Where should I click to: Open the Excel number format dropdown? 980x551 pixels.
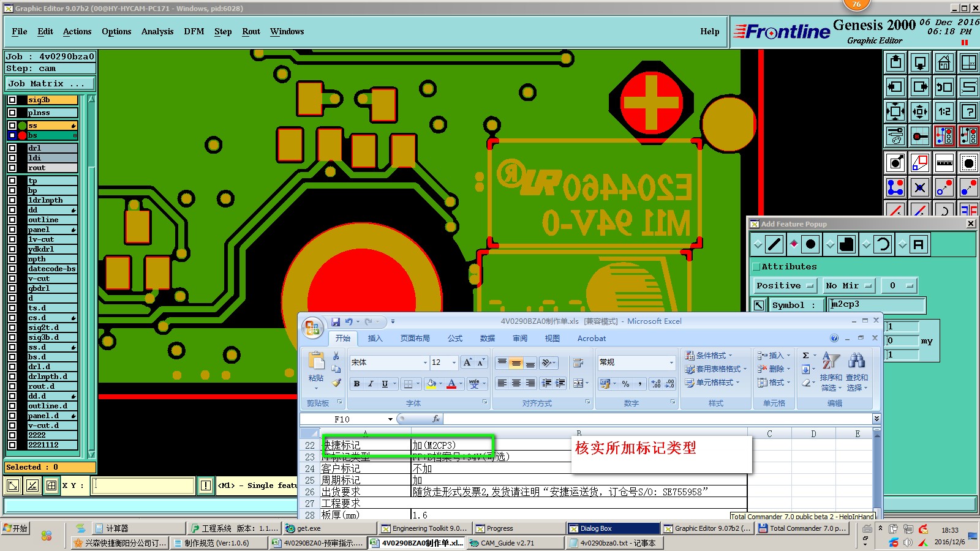coord(671,362)
